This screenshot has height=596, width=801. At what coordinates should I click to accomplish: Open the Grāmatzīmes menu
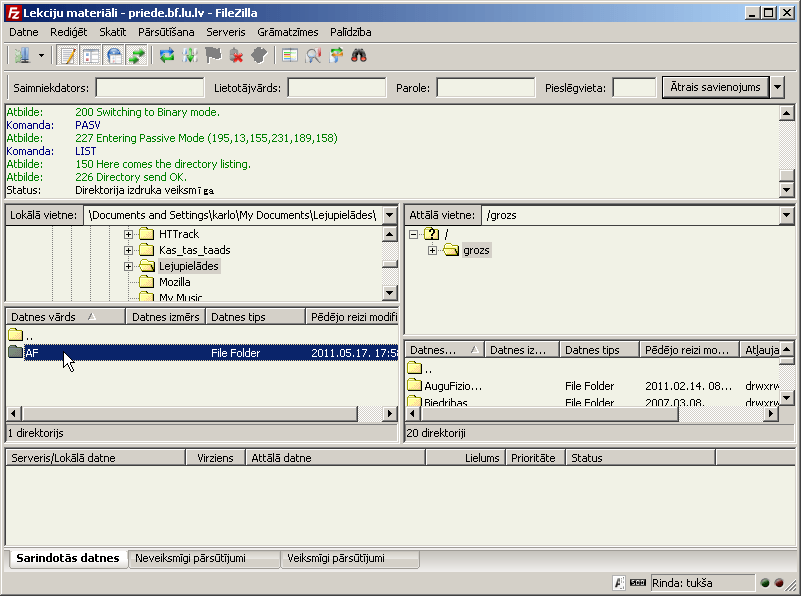pos(288,32)
